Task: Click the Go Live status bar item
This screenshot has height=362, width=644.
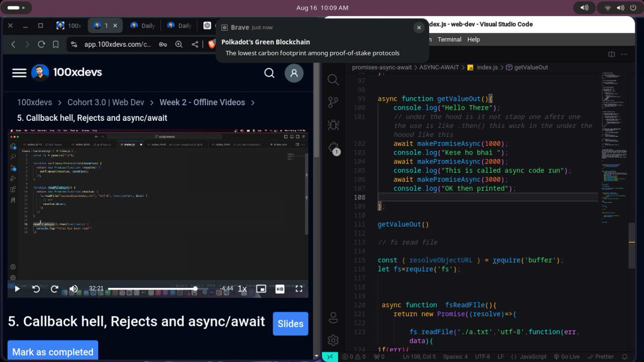Action: (x=568, y=356)
